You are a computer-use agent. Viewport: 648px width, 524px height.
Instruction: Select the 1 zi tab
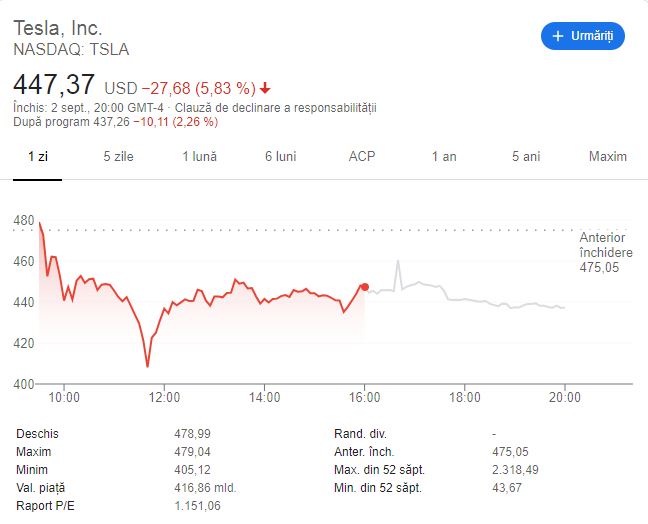[x=38, y=156]
